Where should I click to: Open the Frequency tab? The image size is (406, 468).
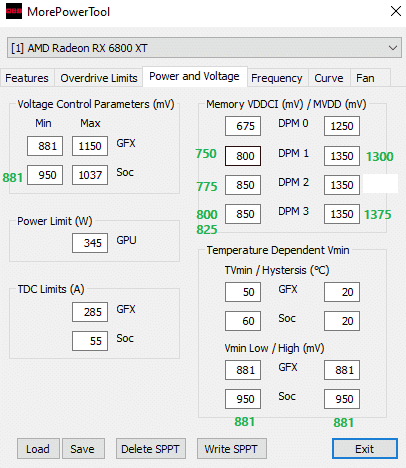point(277,78)
